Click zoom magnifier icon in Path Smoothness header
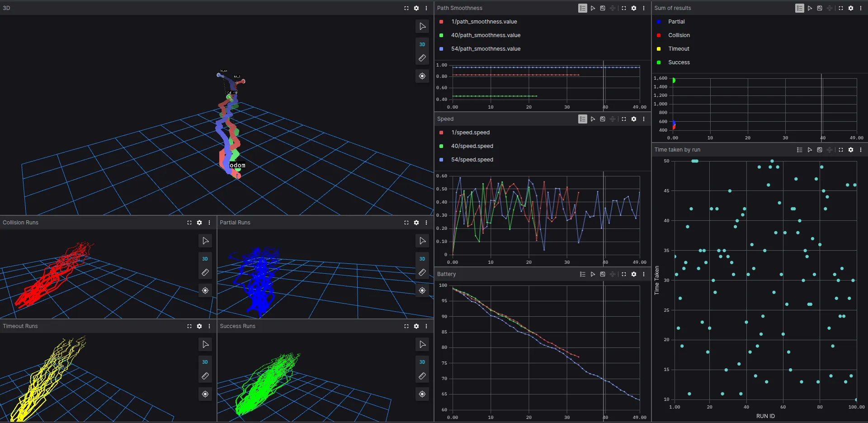 pyautogui.click(x=603, y=8)
